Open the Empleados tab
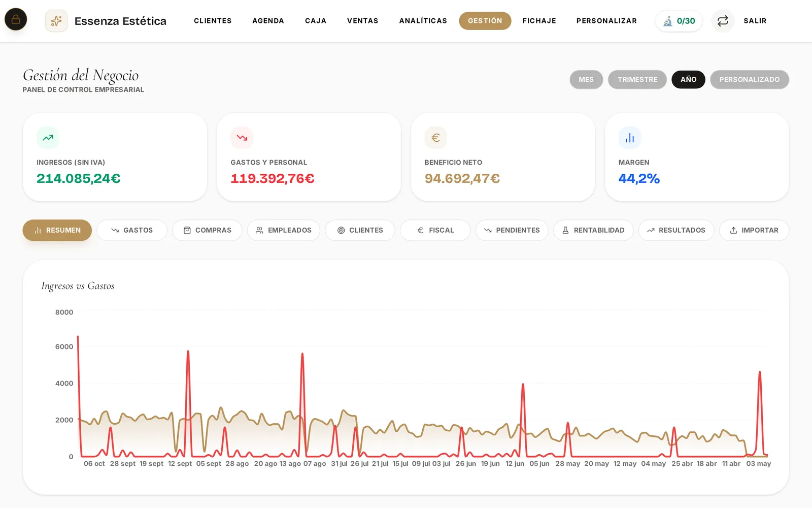Image resolution: width=812 pixels, height=508 pixels. click(x=283, y=230)
